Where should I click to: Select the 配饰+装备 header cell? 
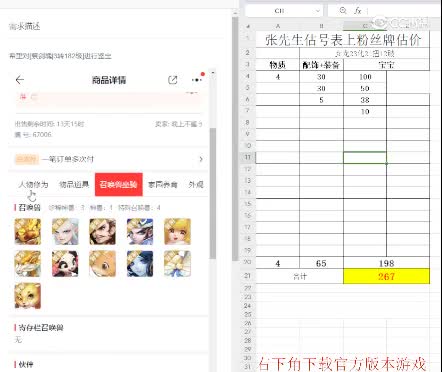pyautogui.click(x=321, y=65)
